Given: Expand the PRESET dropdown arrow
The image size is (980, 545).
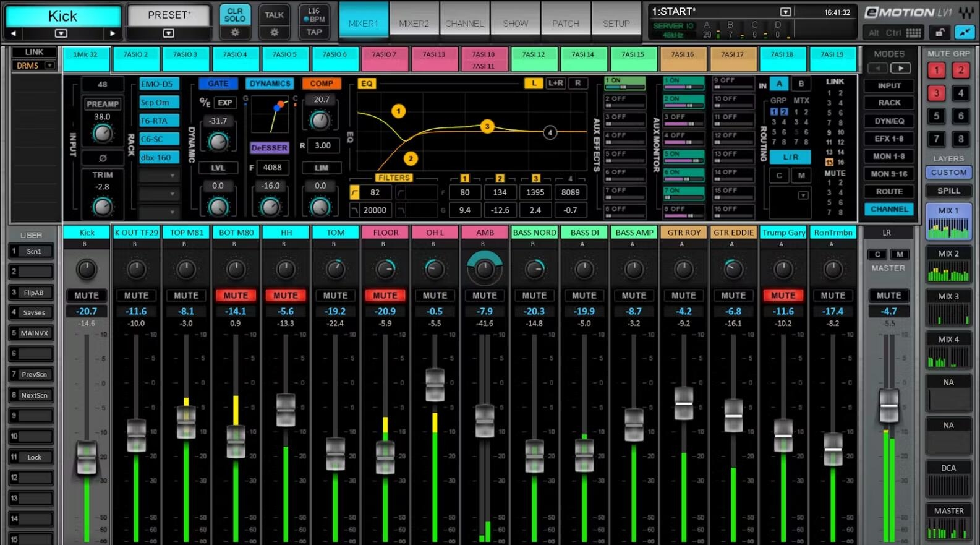Looking at the screenshot, I should coord(168,33).
